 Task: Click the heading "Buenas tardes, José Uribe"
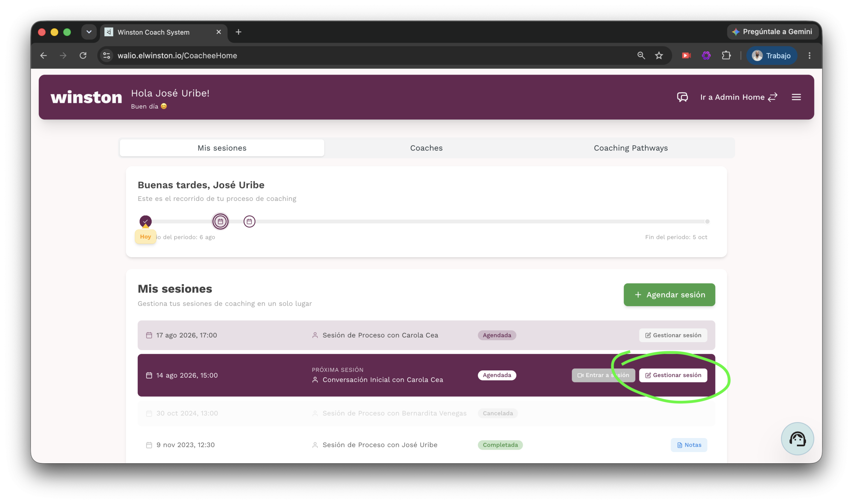pos(201,185)
